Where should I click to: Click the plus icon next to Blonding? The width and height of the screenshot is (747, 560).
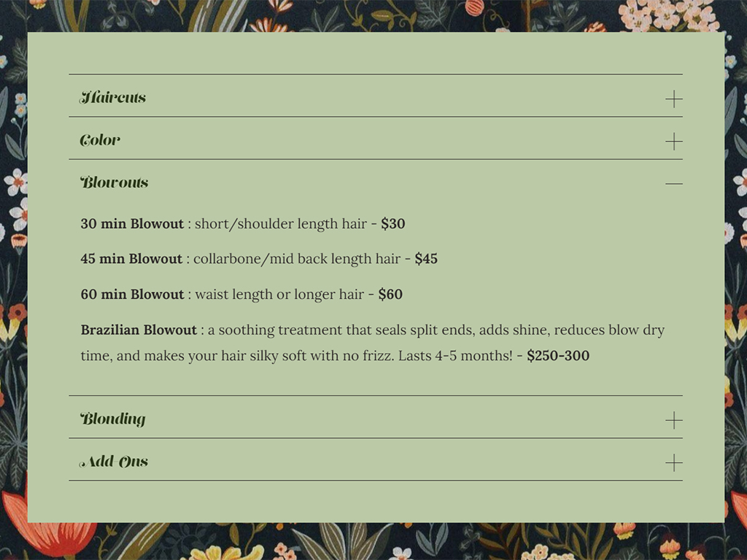click(673, 420)
